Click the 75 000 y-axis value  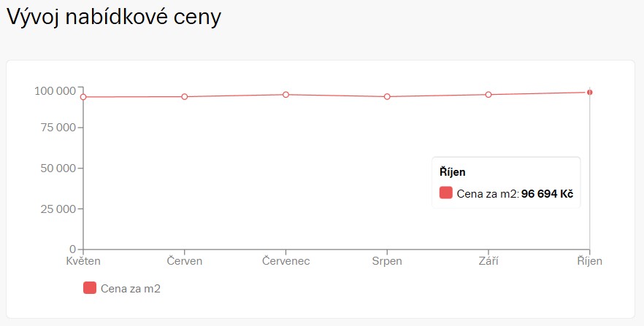click(58, 128)
